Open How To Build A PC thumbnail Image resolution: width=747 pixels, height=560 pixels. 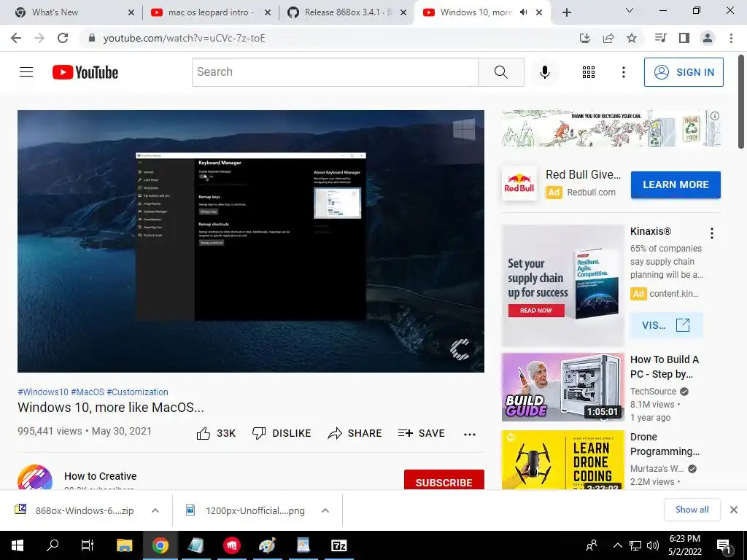tap(562, 387)
